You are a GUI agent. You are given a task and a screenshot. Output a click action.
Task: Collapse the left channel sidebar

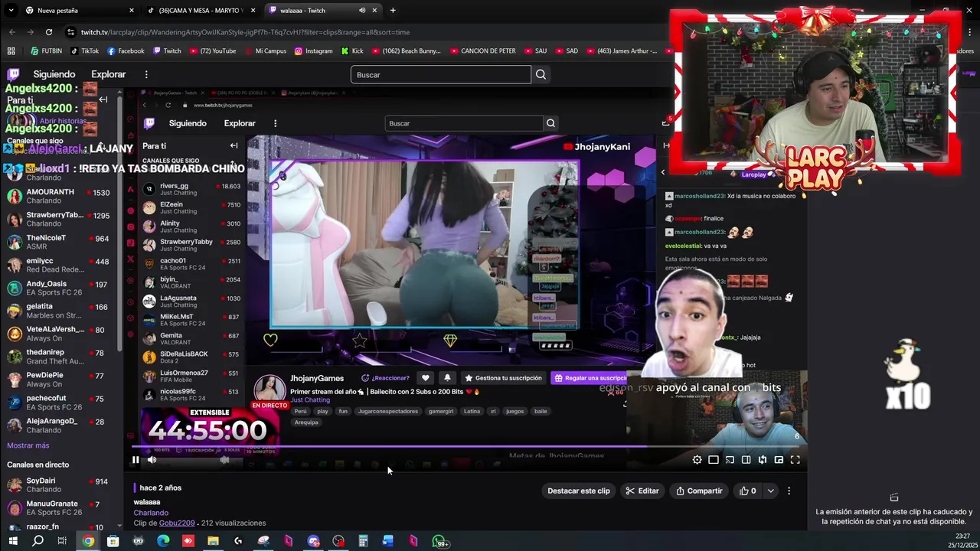pyautogui.click(x=103, y=99)
